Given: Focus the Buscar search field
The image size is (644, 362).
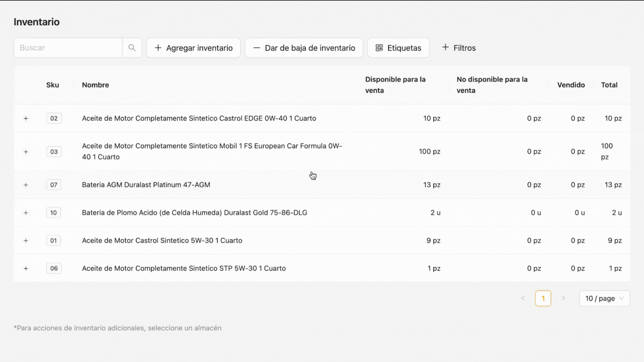Looking at the screenshot, I should [x=68, y=48].
